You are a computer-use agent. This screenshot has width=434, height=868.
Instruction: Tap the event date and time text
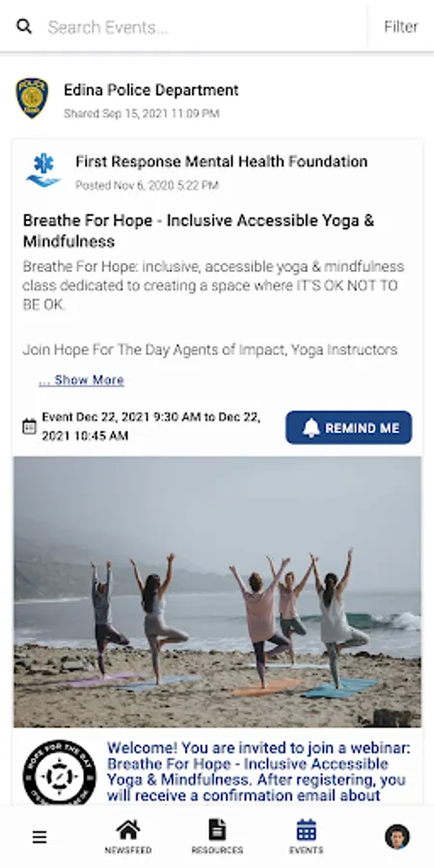point(151,426)
